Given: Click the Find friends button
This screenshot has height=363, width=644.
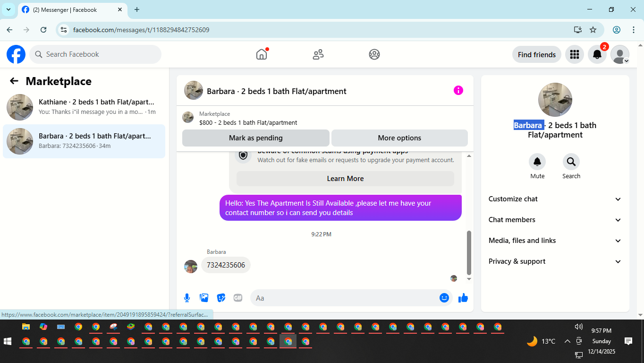Looking at the screenshot, I should point(537,54).
